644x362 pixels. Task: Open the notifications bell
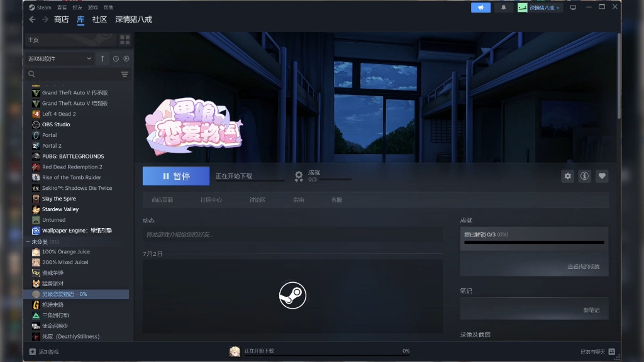(504, 8)
